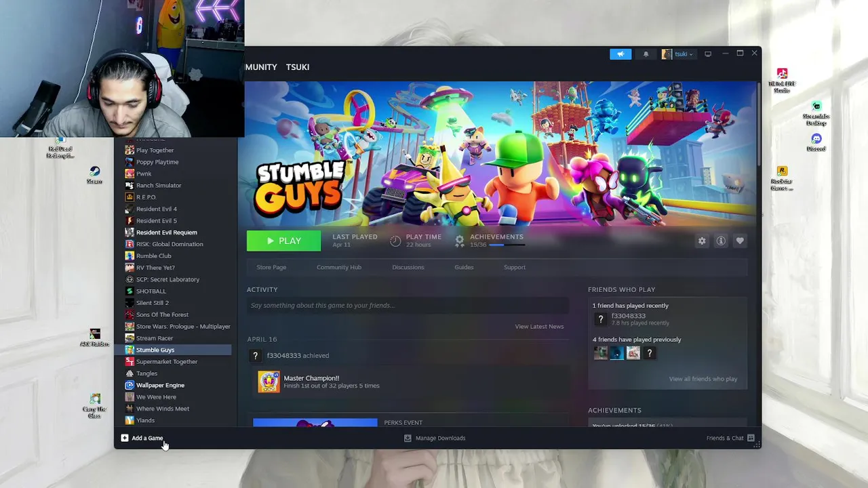Viewport: 868px width, 488px height.
Task: Click the Stumble Guys game icon in the library
Action: click(x=130, y=350)
